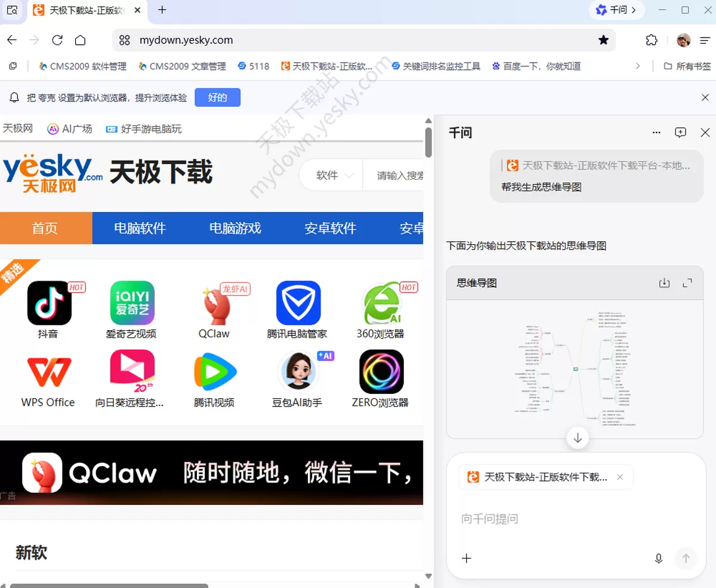Click the yesky 天极网 logo

53,174
